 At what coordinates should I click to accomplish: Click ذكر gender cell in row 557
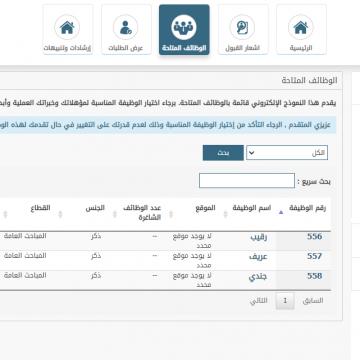96,256
